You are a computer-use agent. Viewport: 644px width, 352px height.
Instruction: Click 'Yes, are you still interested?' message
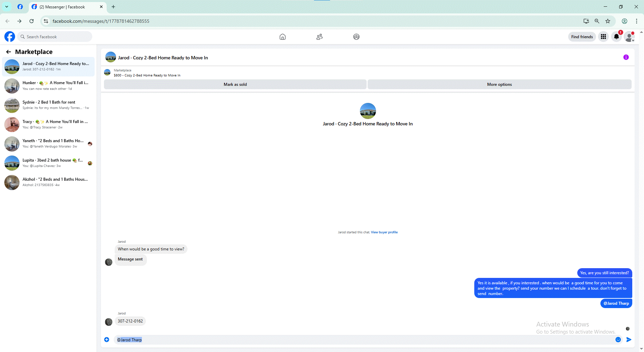(x=604, y=273)
